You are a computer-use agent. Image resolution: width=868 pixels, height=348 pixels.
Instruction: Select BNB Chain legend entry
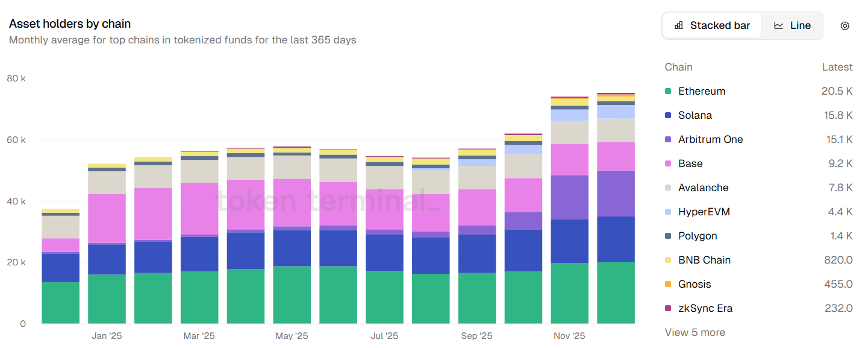point(704,260)
